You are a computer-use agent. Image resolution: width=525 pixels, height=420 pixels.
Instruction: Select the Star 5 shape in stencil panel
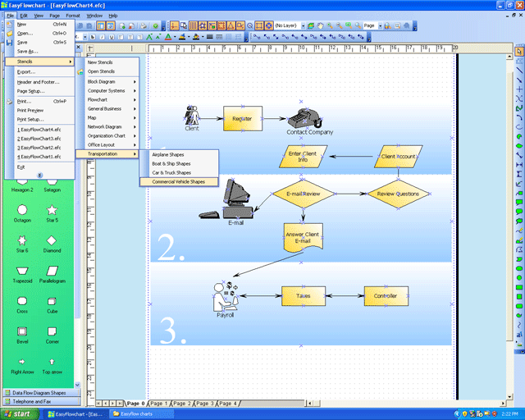52,211
